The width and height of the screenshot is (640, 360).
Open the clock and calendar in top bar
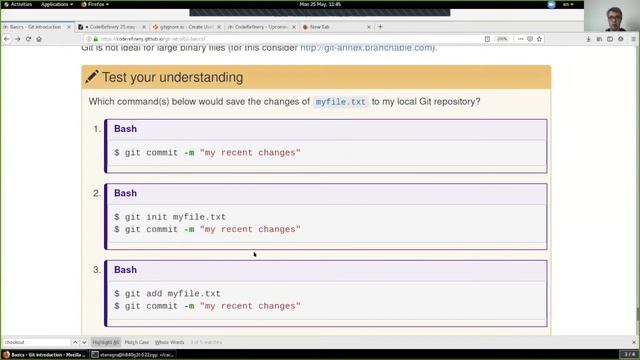click(320, 4)
